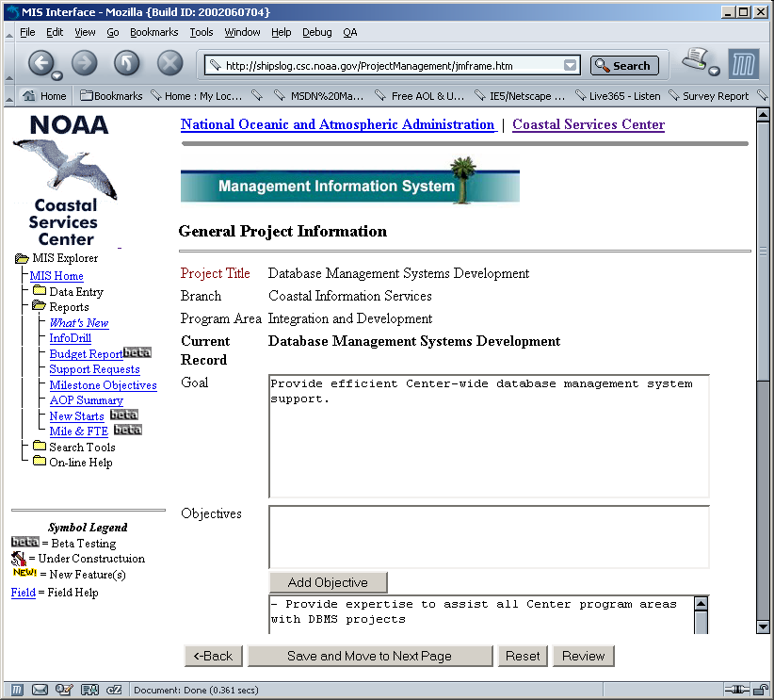Click the Live365 - Listen bookmark
The width and height of the screenshot is (774, 700).
click(618, 96)
